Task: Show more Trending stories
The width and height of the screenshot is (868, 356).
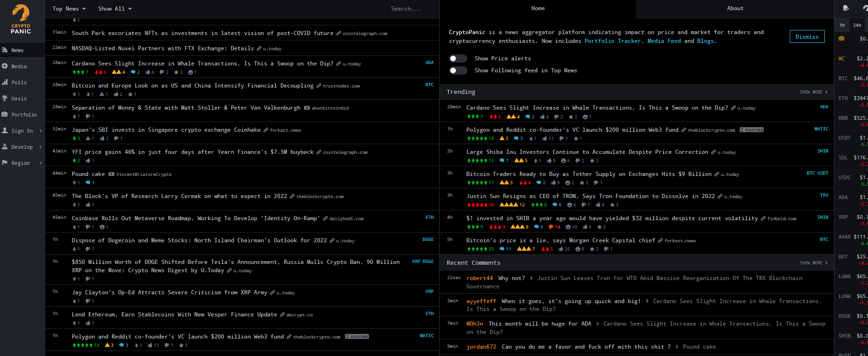Action: (813, 92)
